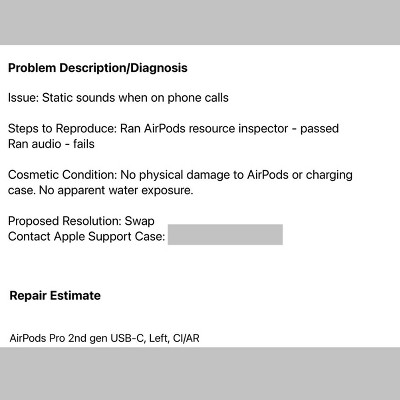Click the word 'Diagnosis' in heading
Image resolution: width=400 pixels, height=400 pixels.
(x=159, y=68)
